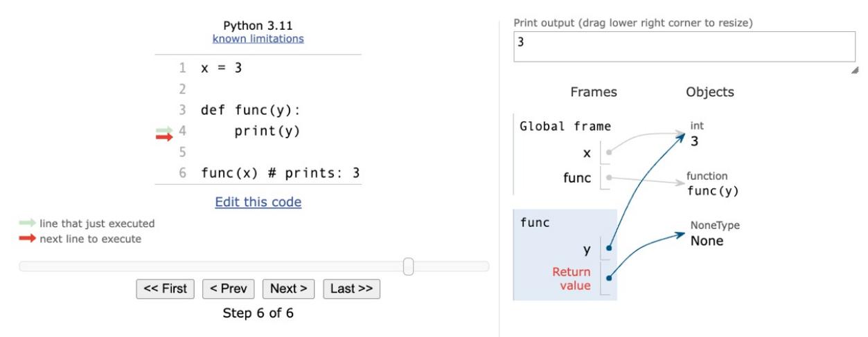The width and height of the screenshot is (868, 337).
Task: Click the resize handle of the print output box
Action: [x=854, y=70]
